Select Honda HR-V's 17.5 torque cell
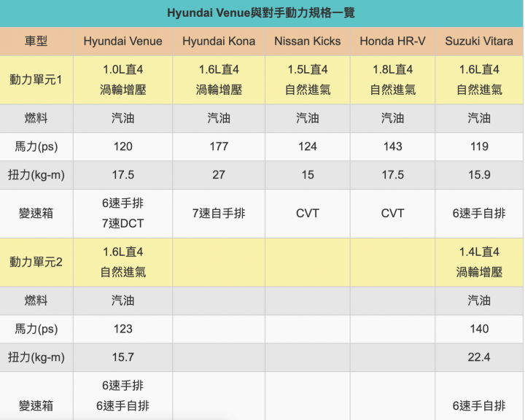The height and width of the screenshot is (420, 525). 392,174
